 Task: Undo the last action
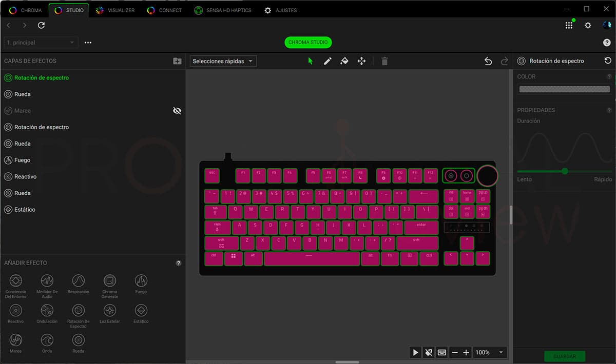pyautogui.click(x=488, y=61)
